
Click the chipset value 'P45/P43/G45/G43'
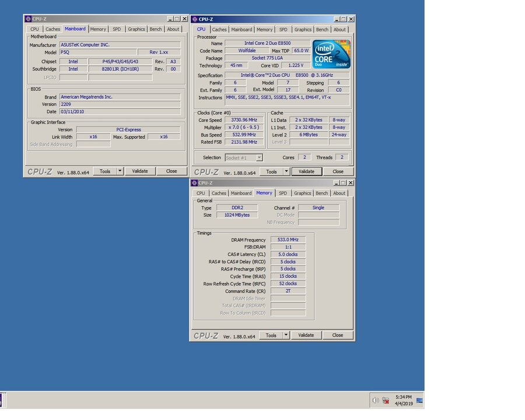point(121,61)
